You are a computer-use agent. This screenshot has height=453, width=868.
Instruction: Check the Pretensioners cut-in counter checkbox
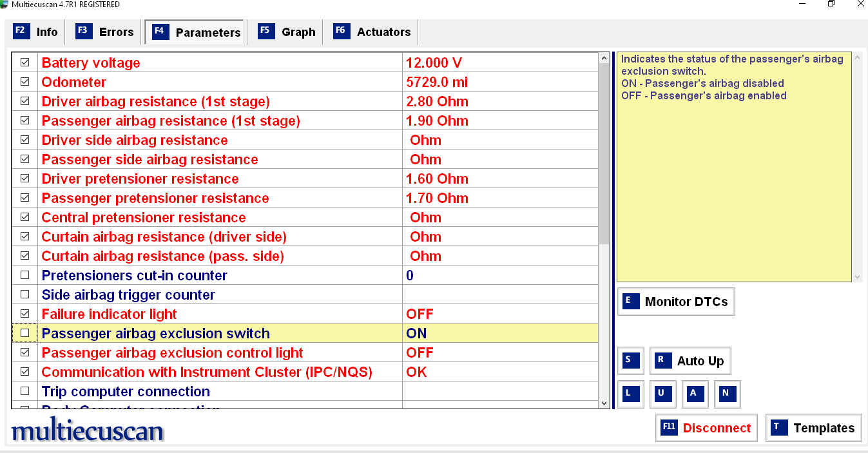point(25,275)
